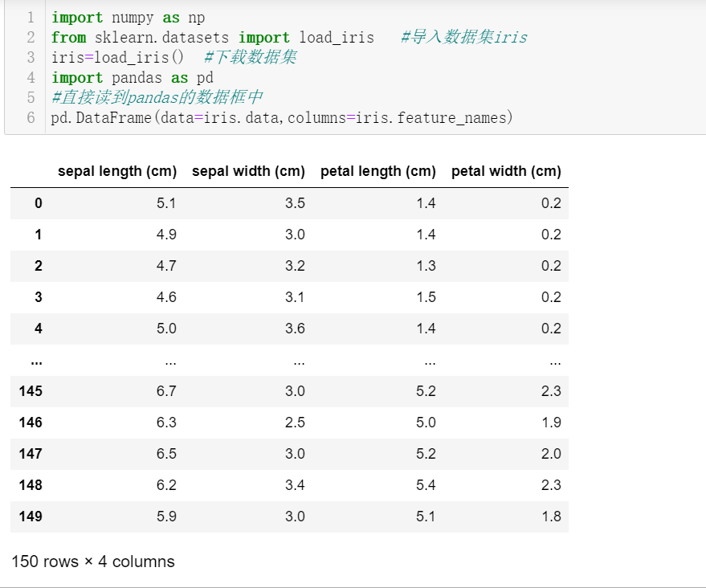Screen dimensions: 706x588
Task: Click row index 146
Action: 31,423
